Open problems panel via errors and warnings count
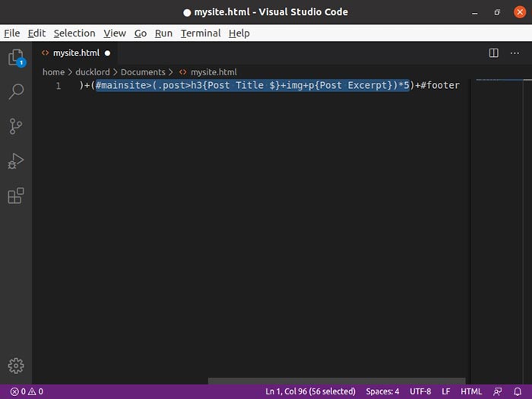This screenshot has height=399, width=532. pyautogui.click(x=27, y=391)
